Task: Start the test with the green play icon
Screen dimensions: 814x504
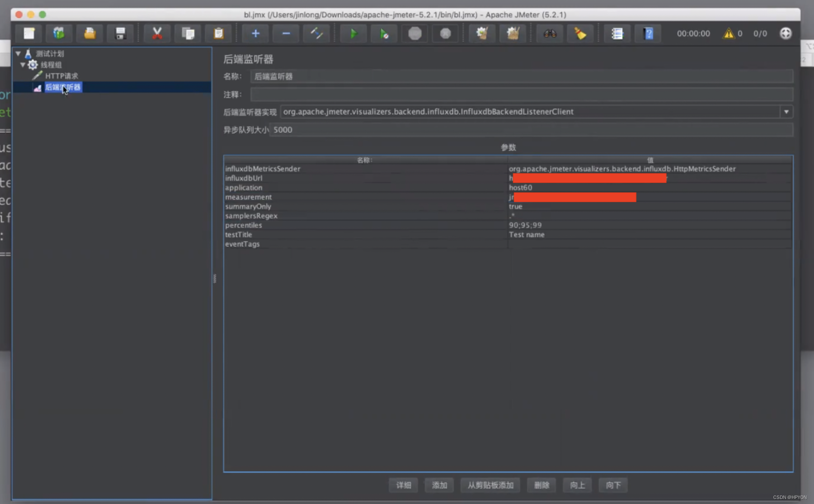Action: [x=354, y=33]
